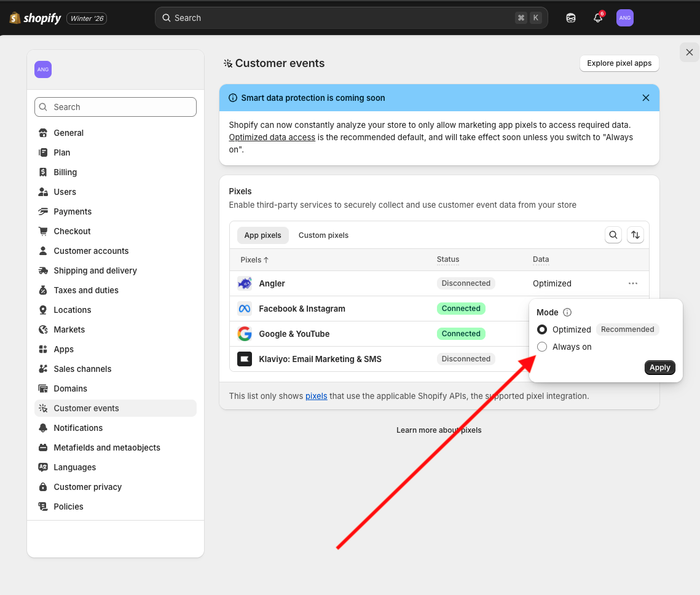This screenshot has height=595, width=700.
Task: Open the Optimized data access link
Action: pos(272,138)
